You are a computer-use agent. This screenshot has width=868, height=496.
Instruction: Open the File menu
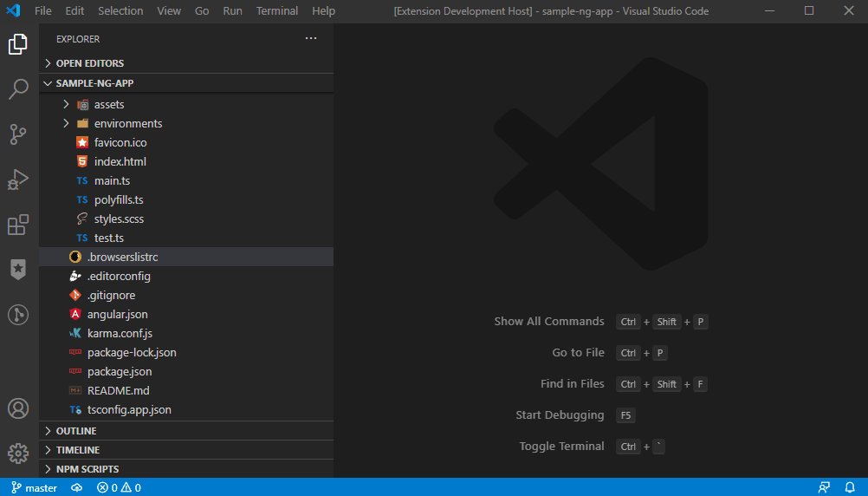coord(42,11)
